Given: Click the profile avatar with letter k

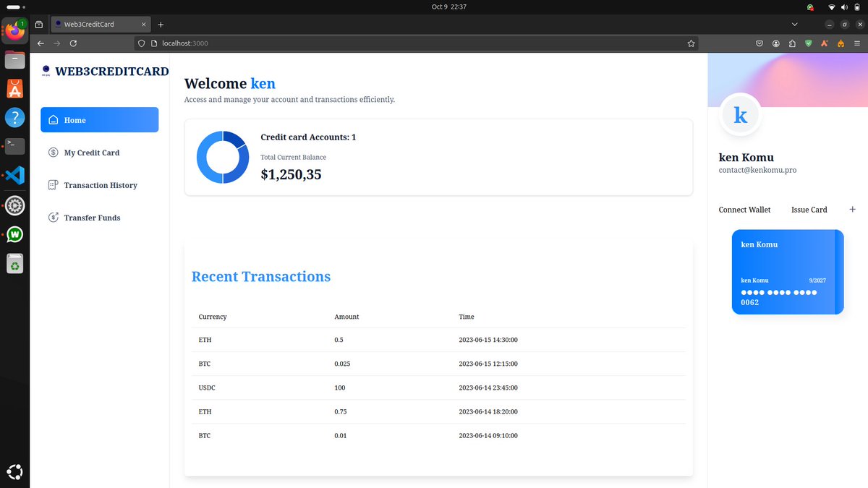Looking at the screenshot, I should click(x=740, y=115).
